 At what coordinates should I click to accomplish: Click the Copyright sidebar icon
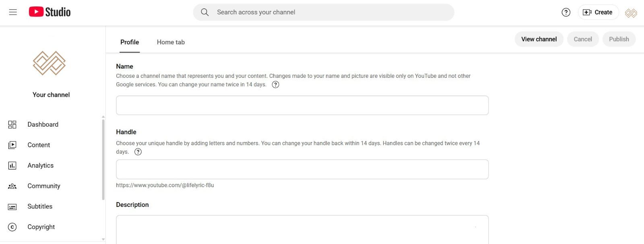point(12,227)
